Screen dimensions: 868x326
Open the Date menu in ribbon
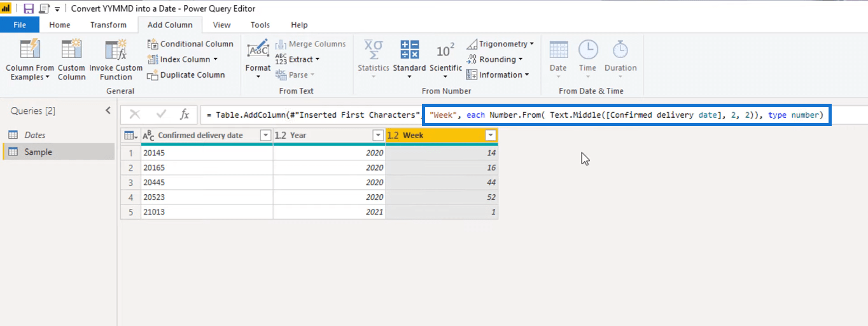coord(558,60)
